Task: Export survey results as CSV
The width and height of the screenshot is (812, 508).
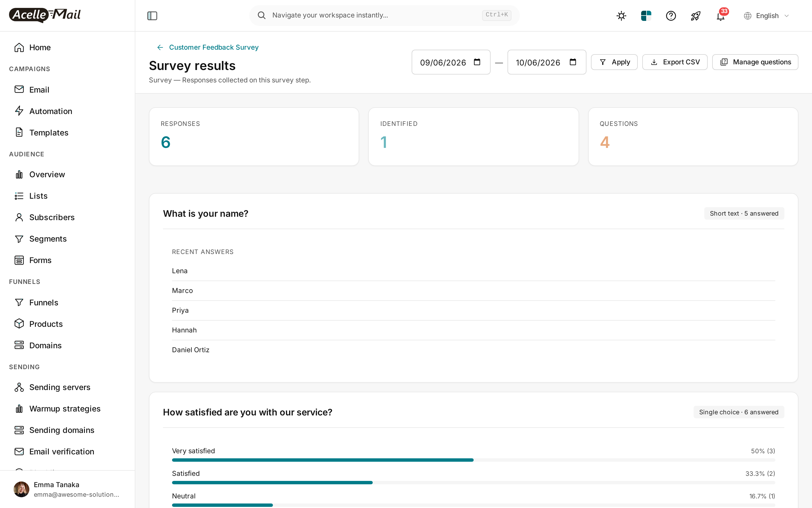Action: click(x=675, y=62)
